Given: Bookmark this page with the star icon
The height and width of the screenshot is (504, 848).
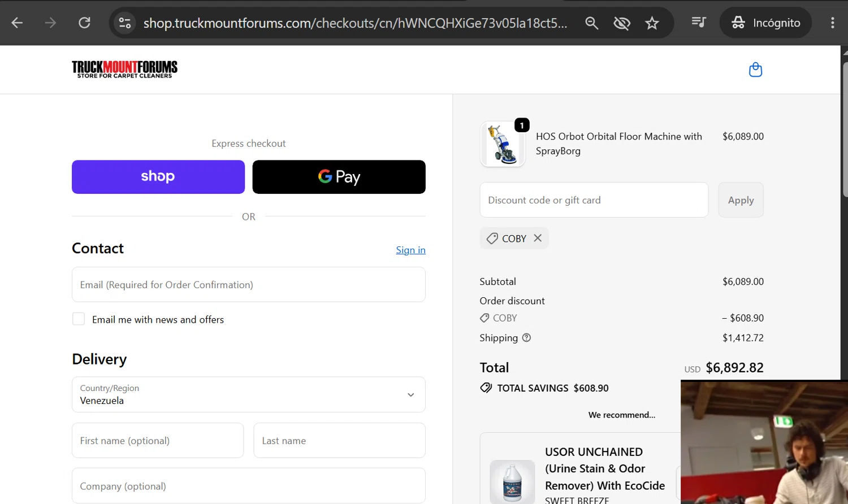Looking at the screenshot, I should (x=652, y=23).
